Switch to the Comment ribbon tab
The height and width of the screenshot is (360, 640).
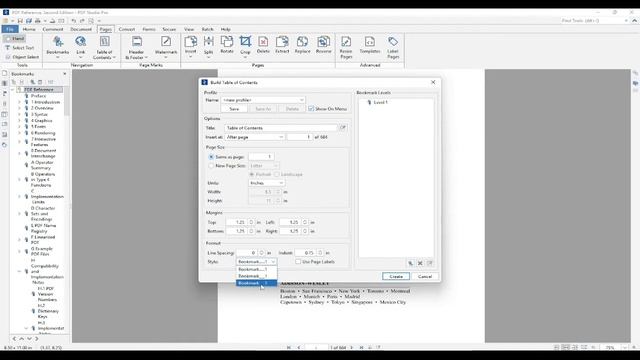53,29
